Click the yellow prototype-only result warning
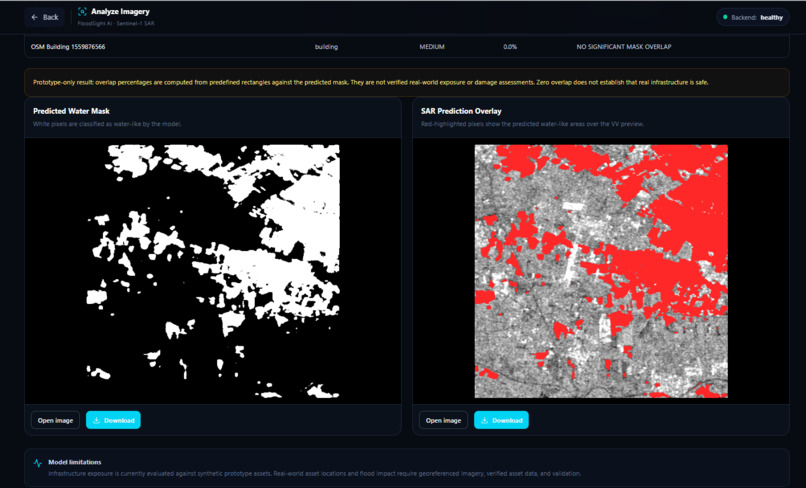Image resolution: width=806 pixels, height=488 pixels. point(407,82)
